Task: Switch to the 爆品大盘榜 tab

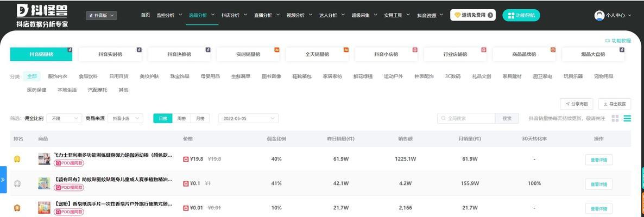Action: 593,54
